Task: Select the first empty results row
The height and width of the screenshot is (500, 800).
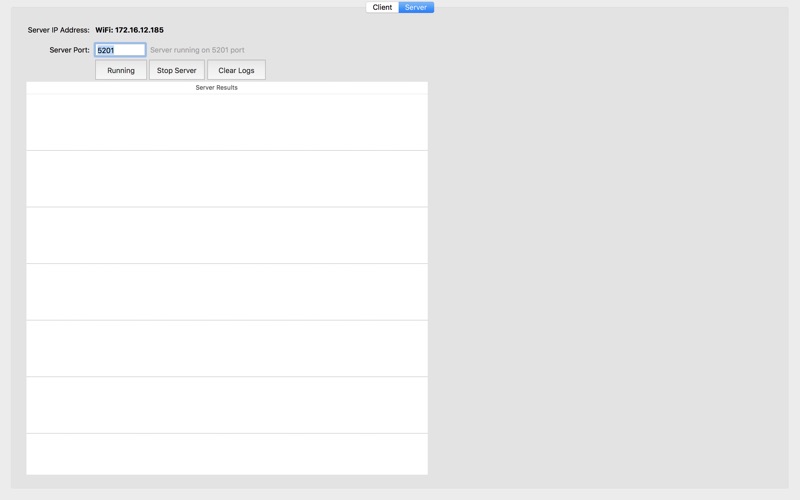Action: coord(227,122)
